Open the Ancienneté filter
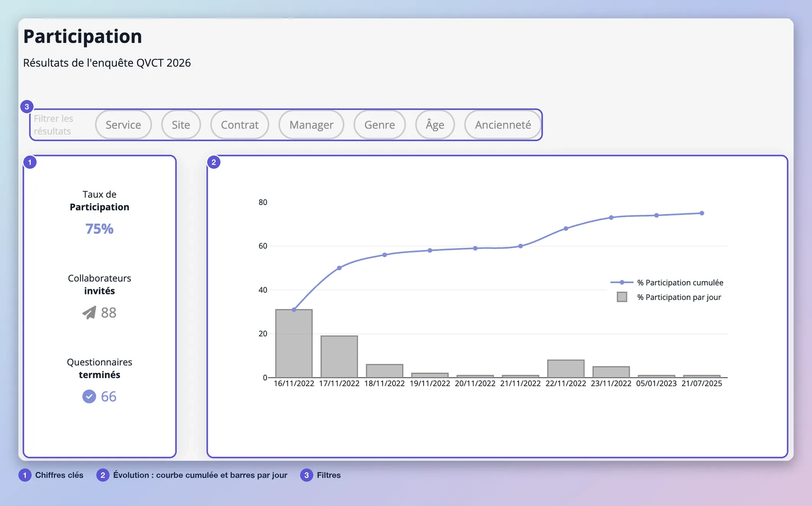The height and width of the screenshot is (506, 812). pyautogui.click(x=503, y=125)
